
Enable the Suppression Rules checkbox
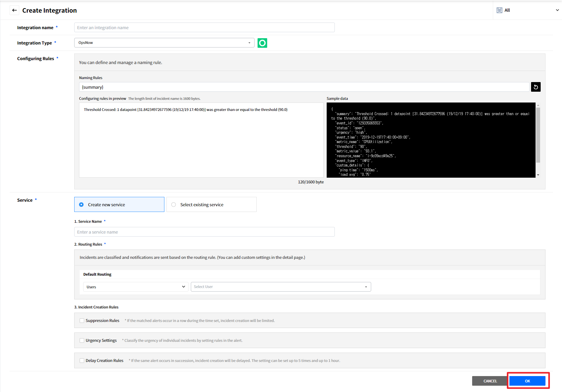(x=82, y=321)
